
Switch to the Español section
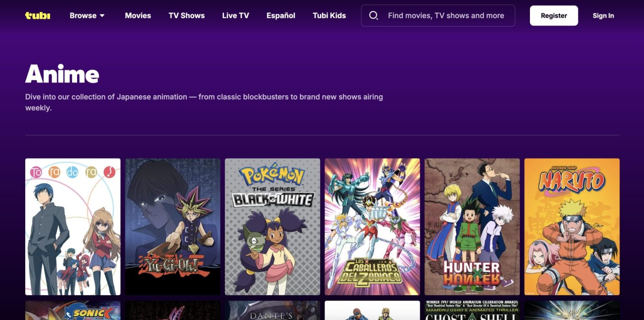tap(280, 16)
